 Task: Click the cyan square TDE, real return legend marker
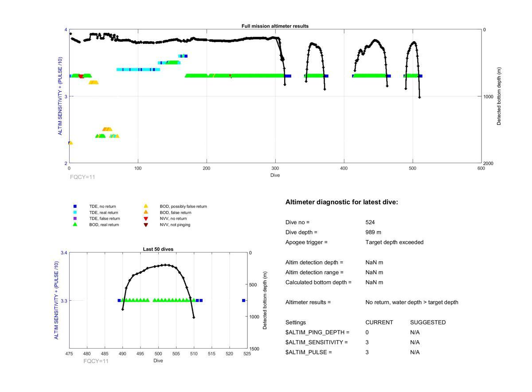point(75,213)
